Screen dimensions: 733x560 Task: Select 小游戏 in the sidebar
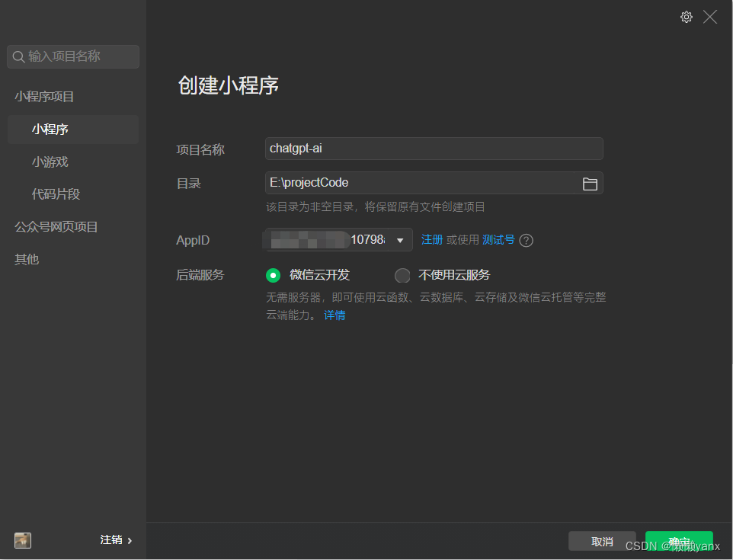50,162
